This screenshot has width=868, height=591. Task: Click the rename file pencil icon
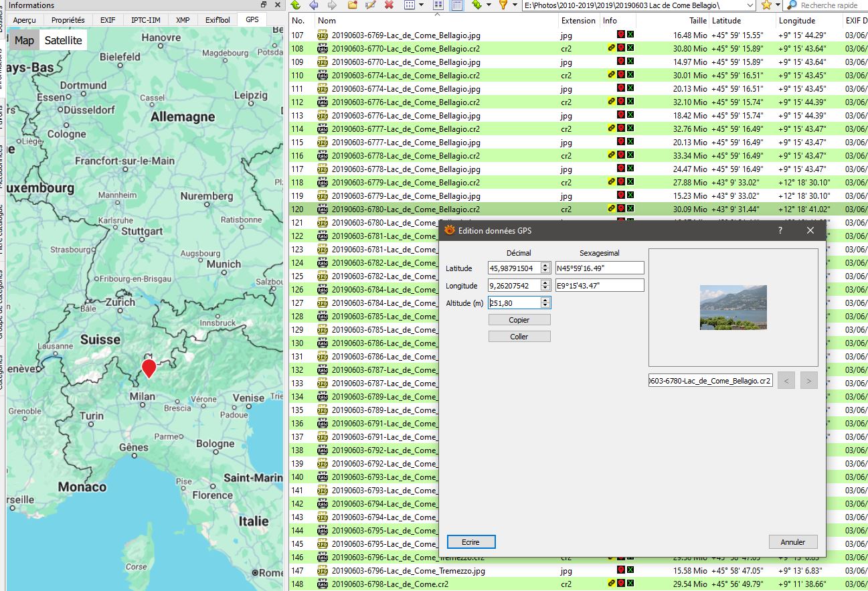371,5
